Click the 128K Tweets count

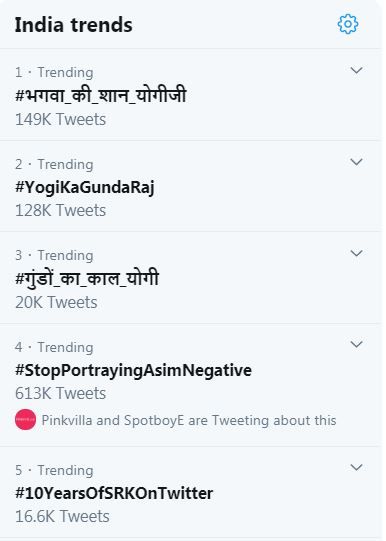(60, 210)
